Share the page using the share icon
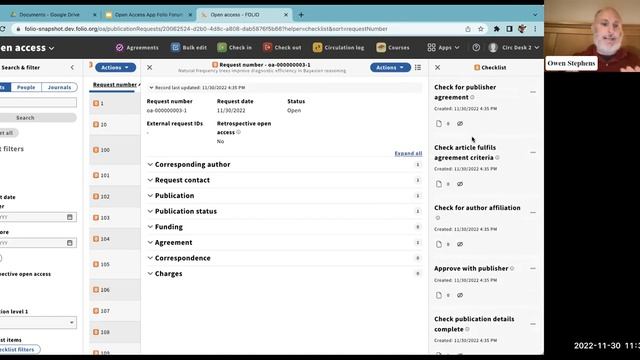The image size is (640, 360). click(468, 29)
